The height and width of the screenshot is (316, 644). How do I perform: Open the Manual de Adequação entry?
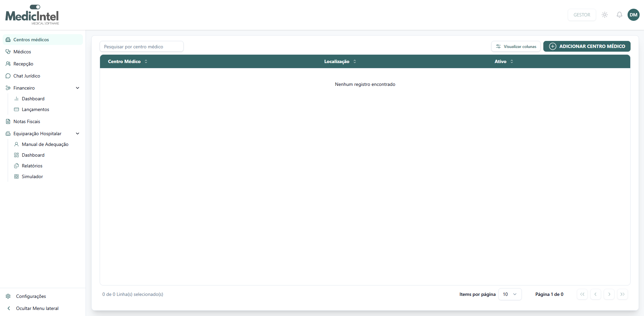(45, 144)
